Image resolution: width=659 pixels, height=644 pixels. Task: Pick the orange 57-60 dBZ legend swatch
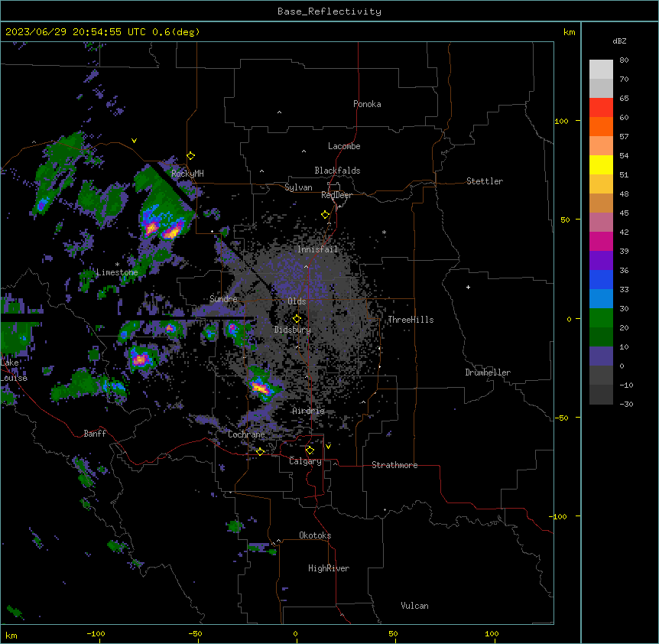click(601, 127)
